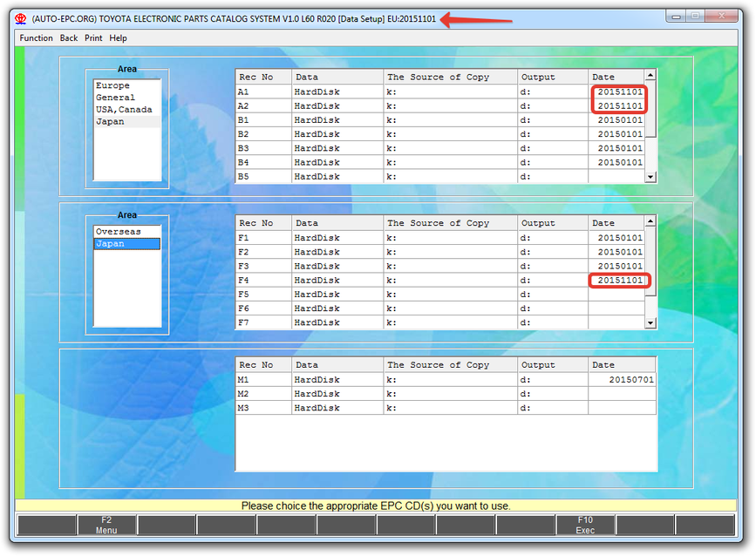756x556 pixels.
Task: Open the Help menu
Action: click(x=118, y=38)
